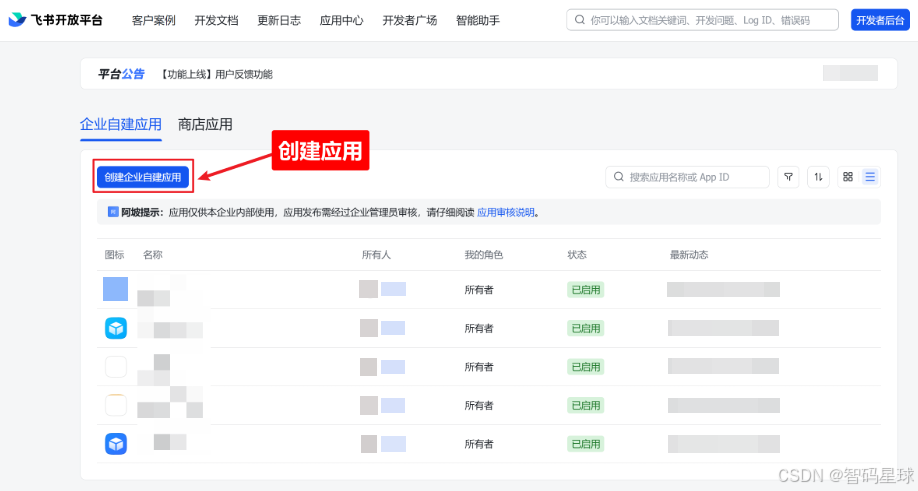
Task: Click the 名称 column header
Action: click(153, 255)
